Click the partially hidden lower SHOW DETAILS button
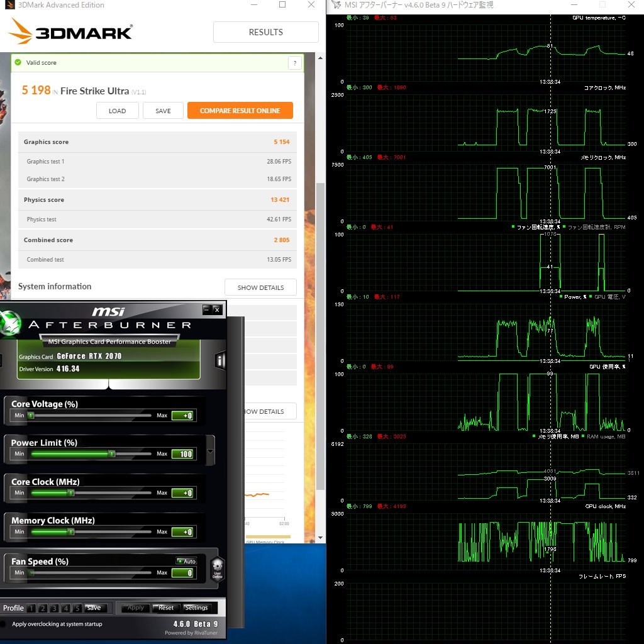The width and height of the screenshot is (644, 644). coord(270,411)
